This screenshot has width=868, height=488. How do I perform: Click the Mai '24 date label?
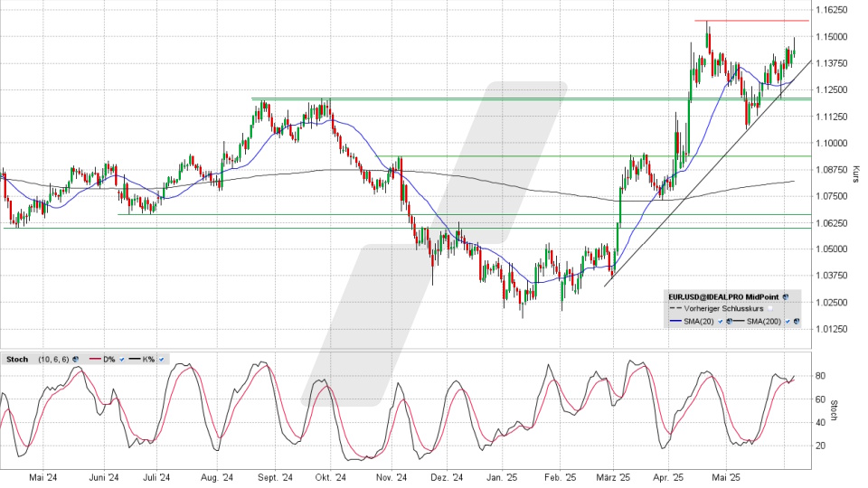pos(43,477)
